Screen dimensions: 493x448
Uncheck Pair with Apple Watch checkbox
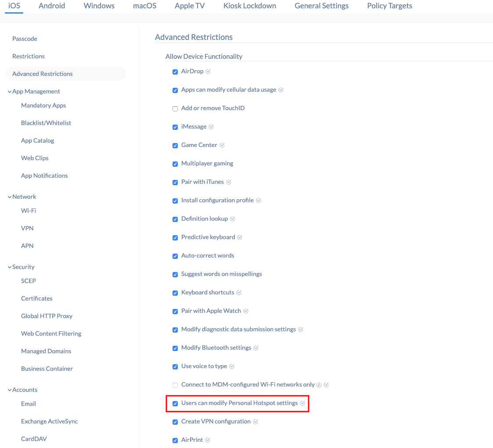tap(175, 312)
